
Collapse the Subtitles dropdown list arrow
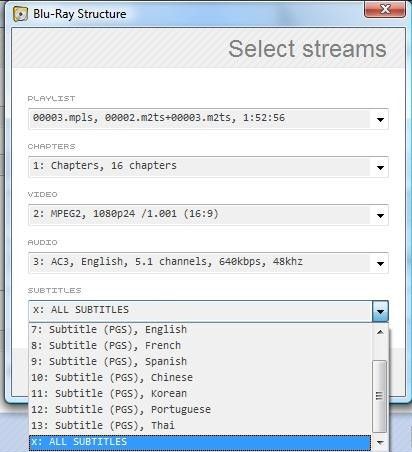click(380, 311)
